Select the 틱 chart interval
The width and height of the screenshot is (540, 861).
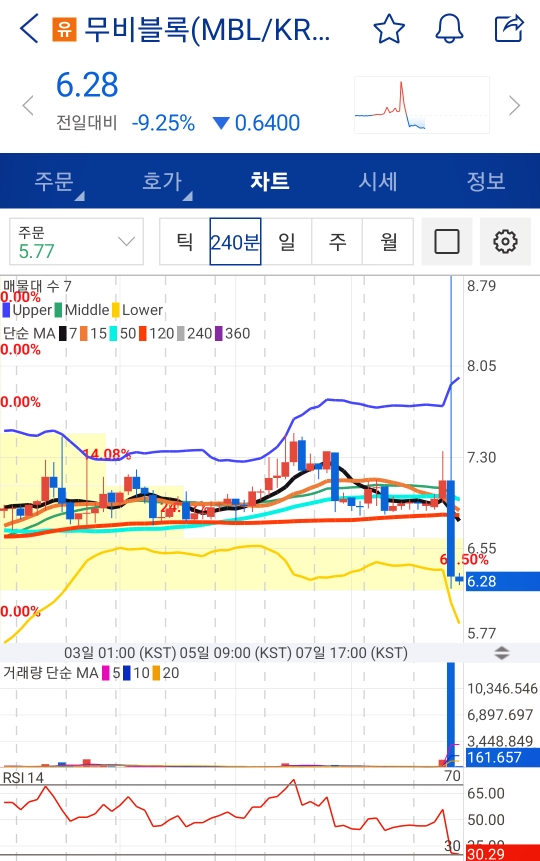pos(185,242)
